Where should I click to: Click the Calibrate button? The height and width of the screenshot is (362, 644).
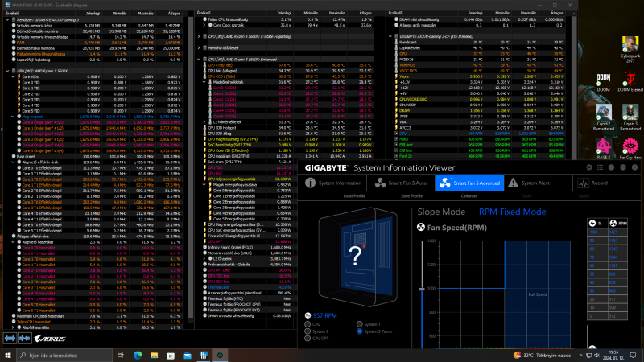[469, 196]
